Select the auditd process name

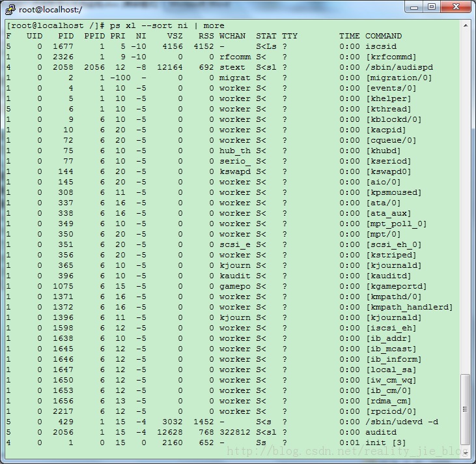381,433
